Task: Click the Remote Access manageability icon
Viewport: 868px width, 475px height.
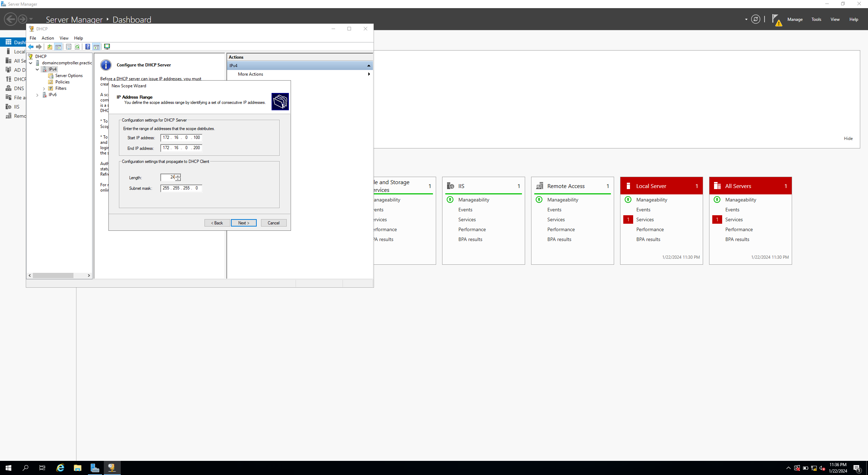Action: [x=539, y=199]
